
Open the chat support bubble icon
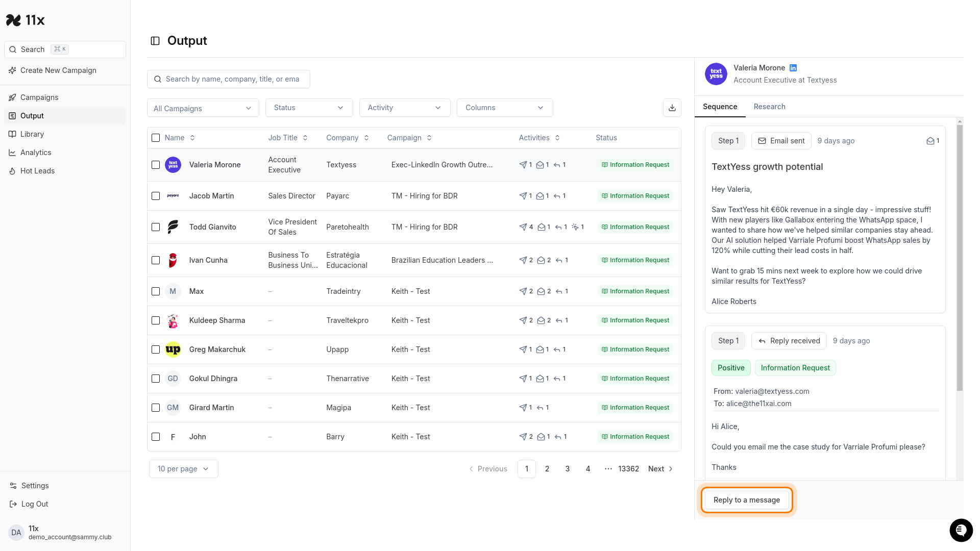point(961,531)
